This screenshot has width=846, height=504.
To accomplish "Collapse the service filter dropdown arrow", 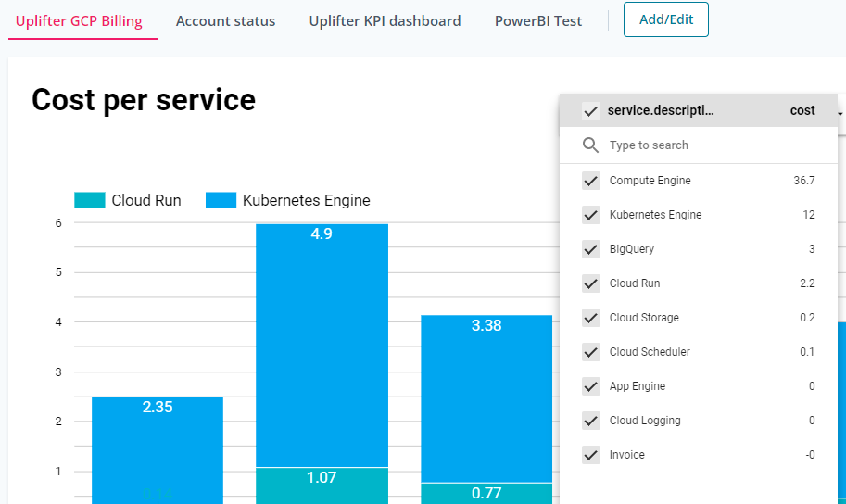I will coord(840,113).
